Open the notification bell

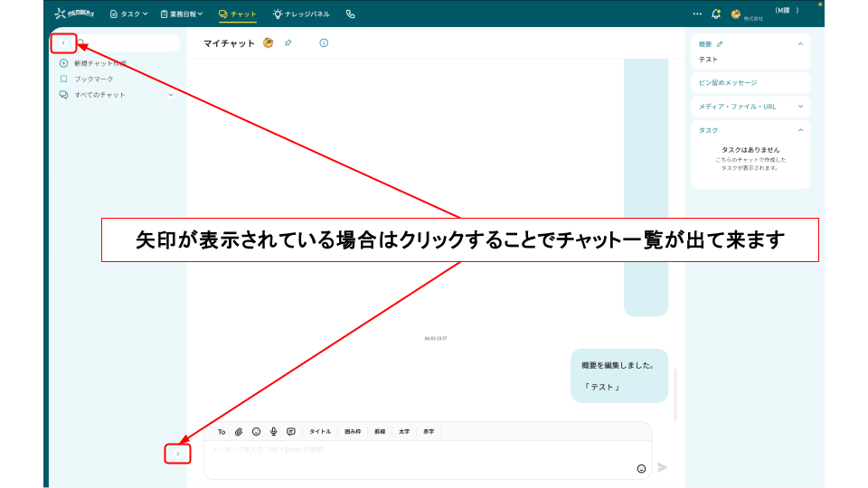(716, 14)
